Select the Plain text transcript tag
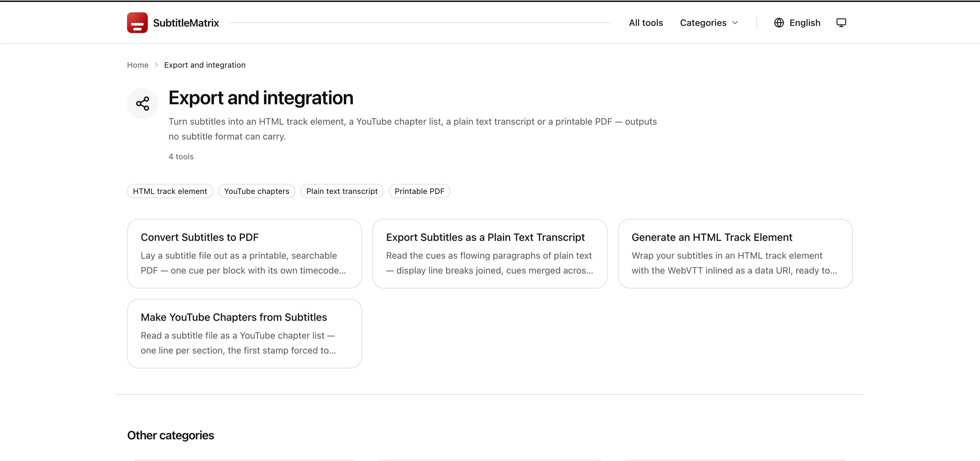 click(342, 191)
